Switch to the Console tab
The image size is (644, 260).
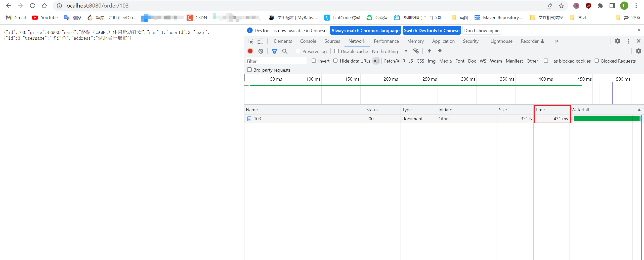[308, 41]
